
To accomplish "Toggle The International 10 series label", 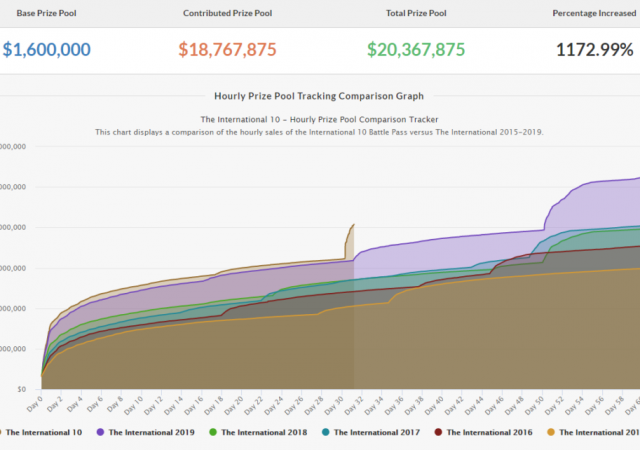I will click(x=46, y=432).
